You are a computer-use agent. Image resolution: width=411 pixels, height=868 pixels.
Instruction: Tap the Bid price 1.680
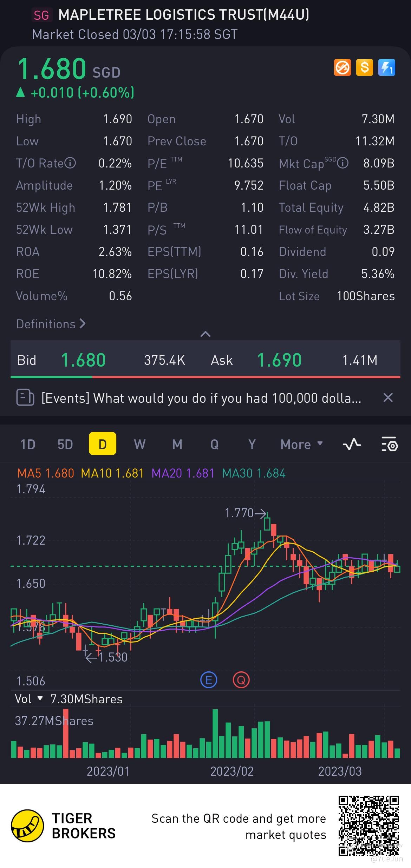pyautogui.click(x=83, y=360)
